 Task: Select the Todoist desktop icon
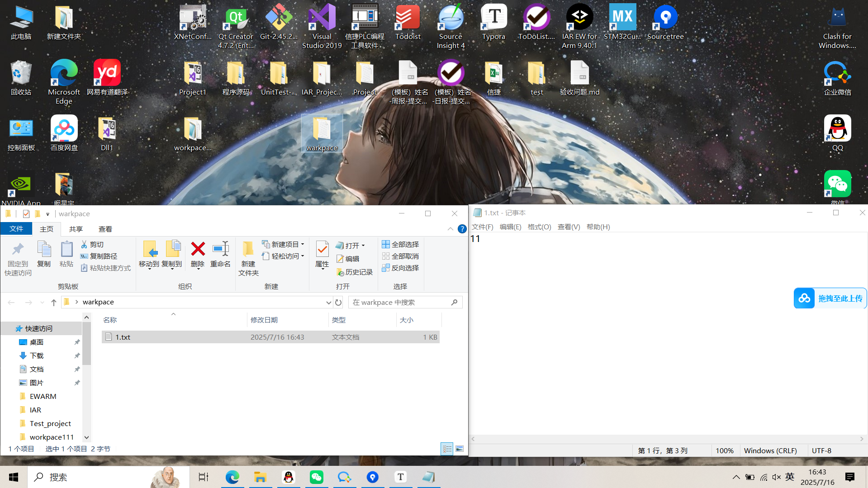(408, 23)
